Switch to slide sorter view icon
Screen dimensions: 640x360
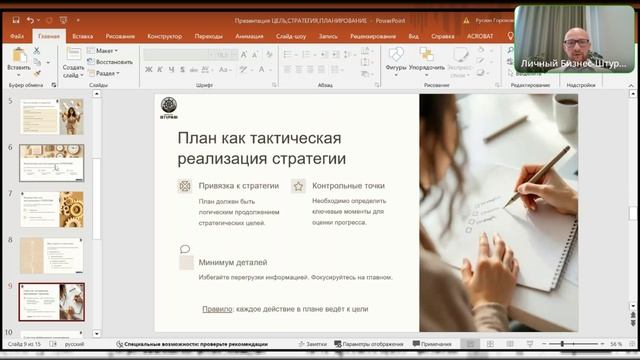[490, 344]
